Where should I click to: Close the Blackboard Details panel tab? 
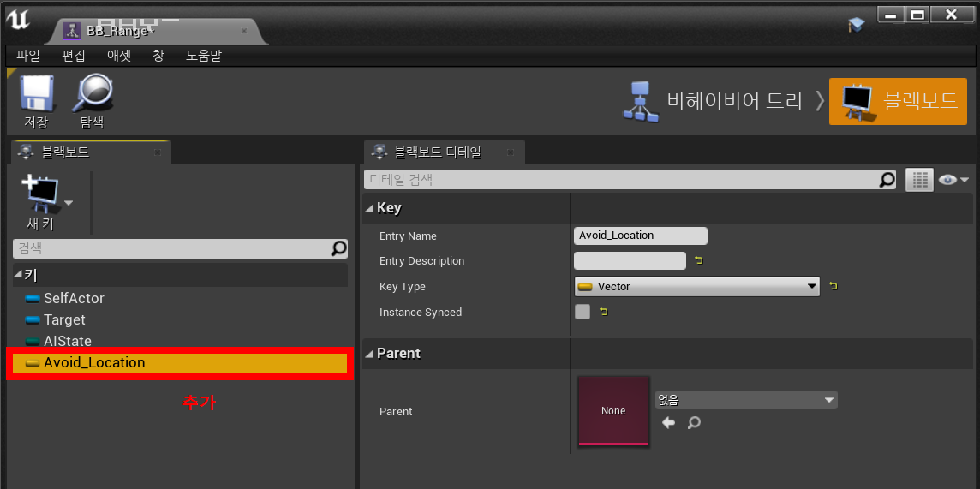pos(511,152)
